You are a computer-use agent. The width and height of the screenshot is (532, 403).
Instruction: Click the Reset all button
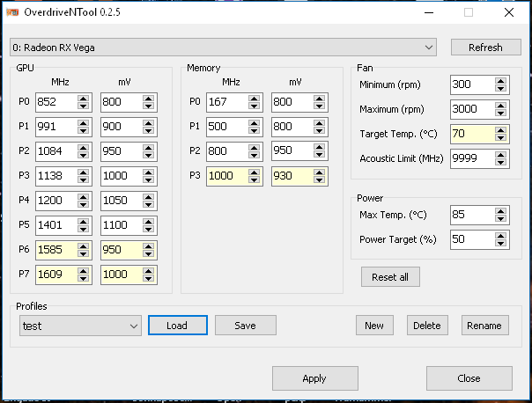pos(390,277)
